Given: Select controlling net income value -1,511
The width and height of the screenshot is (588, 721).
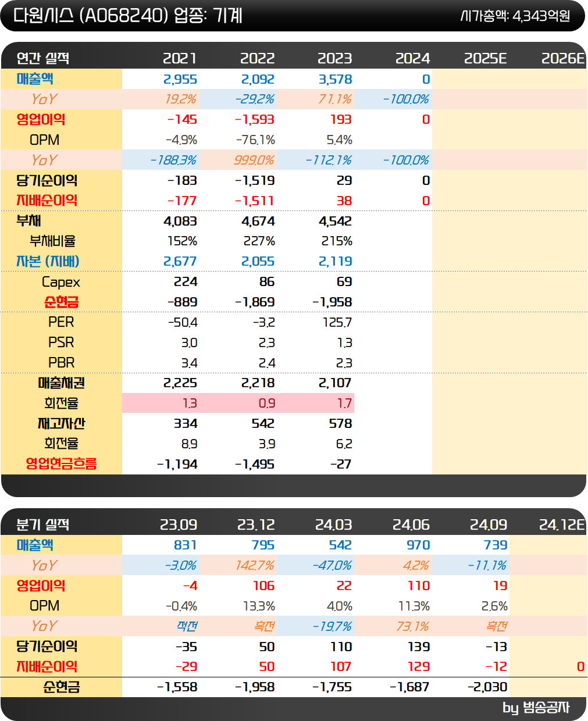Looking at the screenshot, I should (x=255, y=201).
